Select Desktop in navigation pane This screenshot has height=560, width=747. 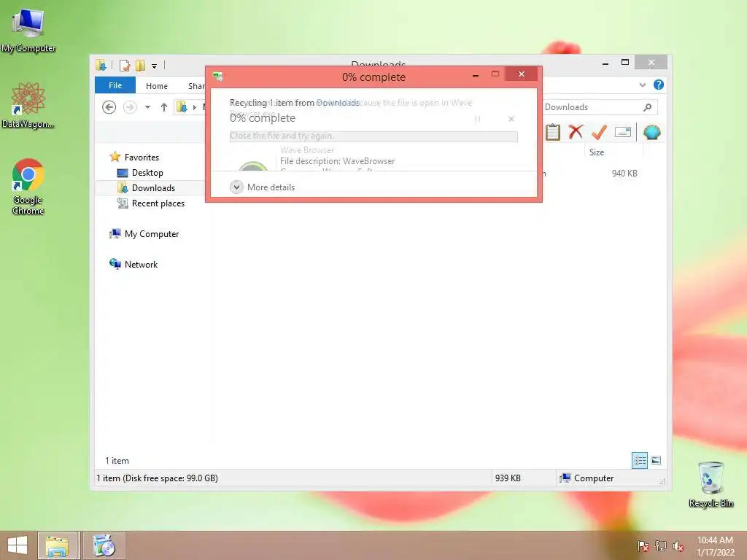pos(147,172)
